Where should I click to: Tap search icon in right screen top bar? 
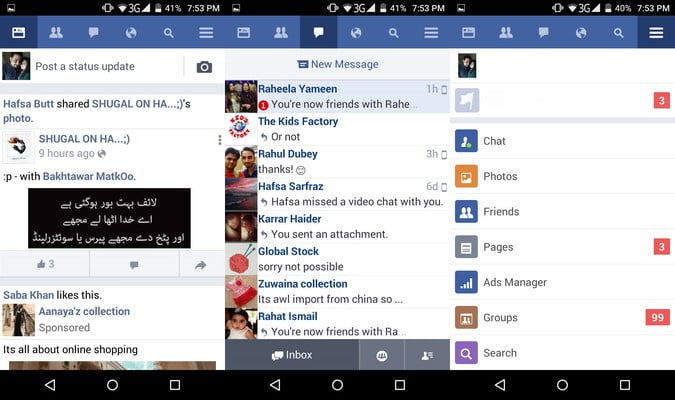point(619,33)
